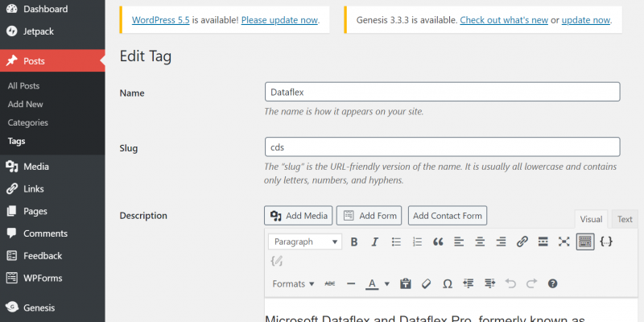Open Feedback in the sidebar
644x322 pixels.
click(x=52, y=255)
